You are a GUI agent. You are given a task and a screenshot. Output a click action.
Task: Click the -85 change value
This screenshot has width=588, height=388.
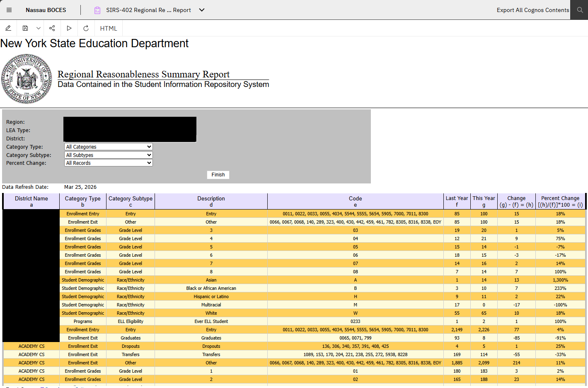click(516, 338)
